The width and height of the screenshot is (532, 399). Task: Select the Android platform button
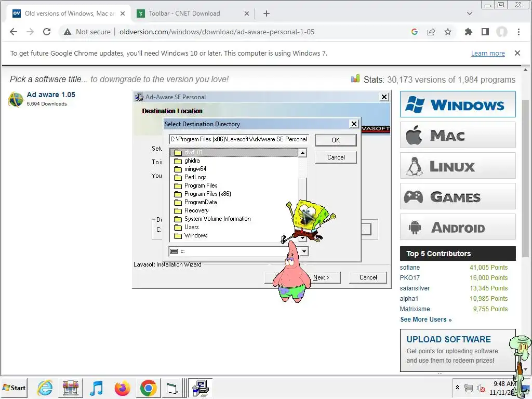click(458, 227)
